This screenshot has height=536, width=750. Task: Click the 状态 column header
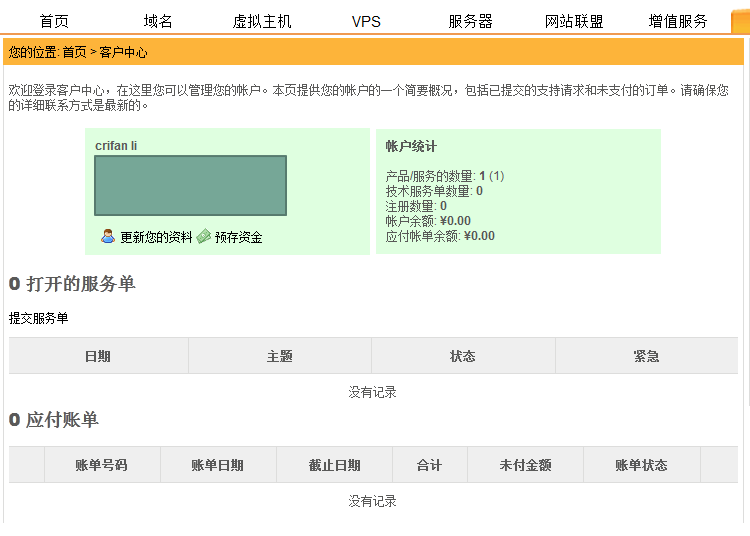coord(463,356)
